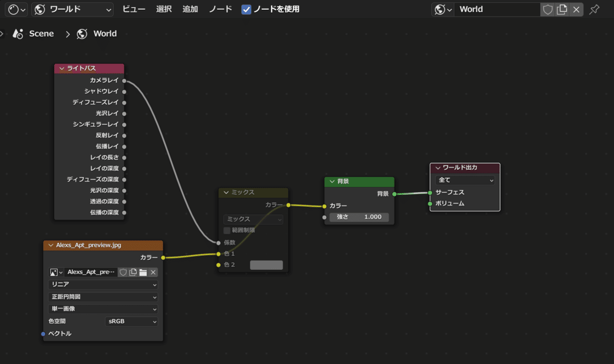Click the 光沢の深度 output socket
This screenshot has height=364, width=614.
pyautogui.click(x=124, y=190)
